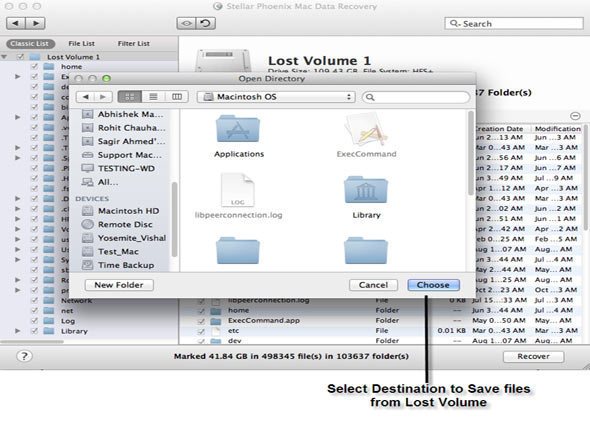Switch dialog to list view
Viewport: 590px width, 421px height.
coord(153,97)
